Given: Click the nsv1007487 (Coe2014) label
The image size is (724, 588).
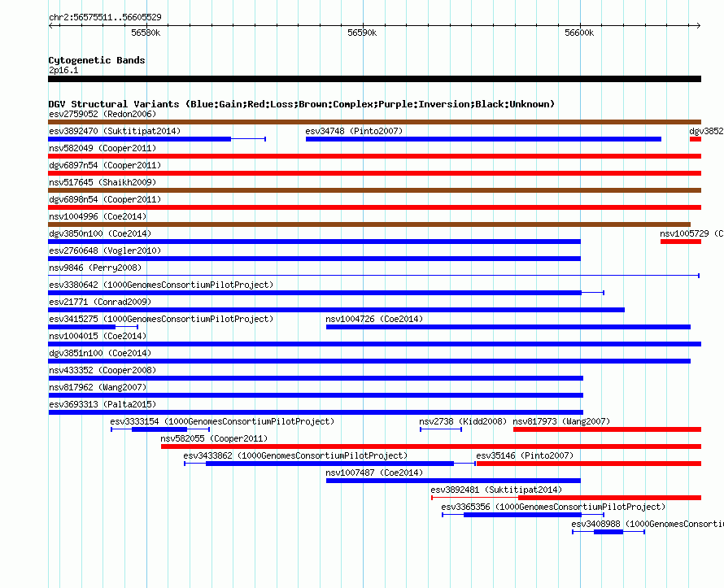Looking at the screenshot, I should (374, 473).
